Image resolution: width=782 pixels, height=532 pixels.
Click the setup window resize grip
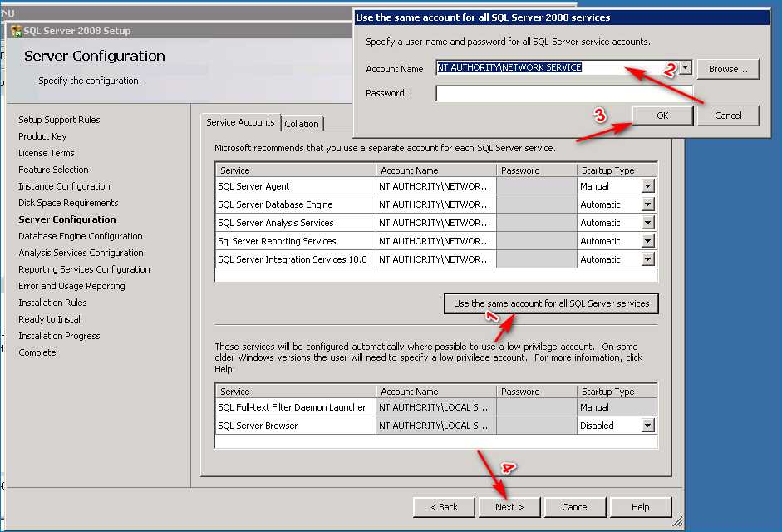tap(677, 523)
